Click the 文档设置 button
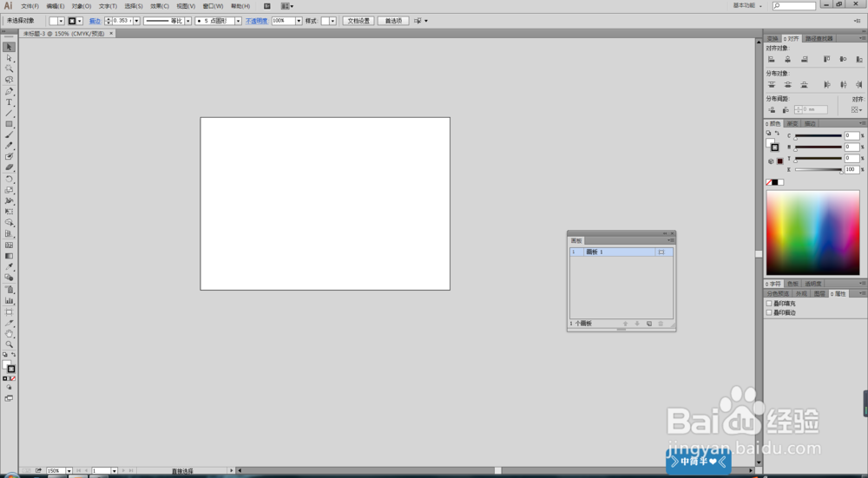 (x=358, y=21)
